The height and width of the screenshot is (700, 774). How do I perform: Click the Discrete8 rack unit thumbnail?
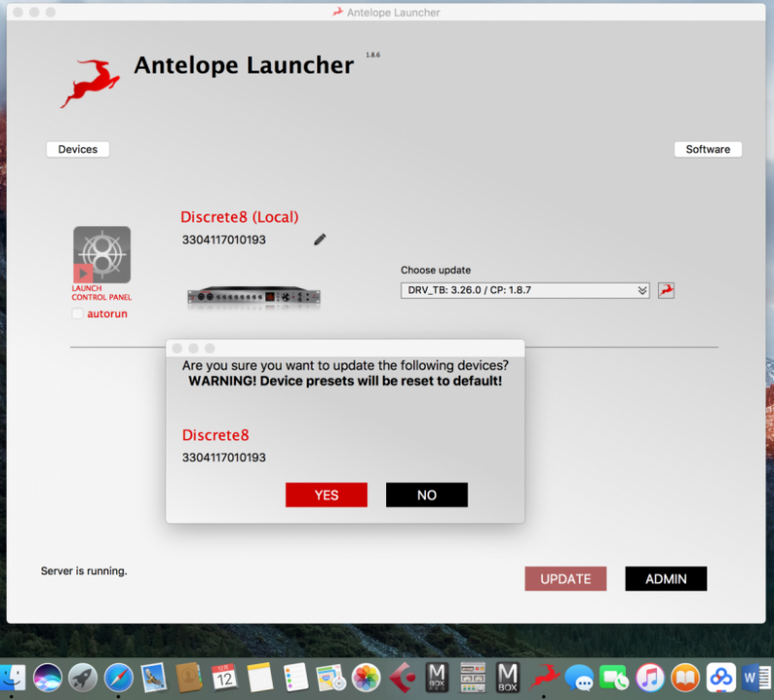[253, 297]
